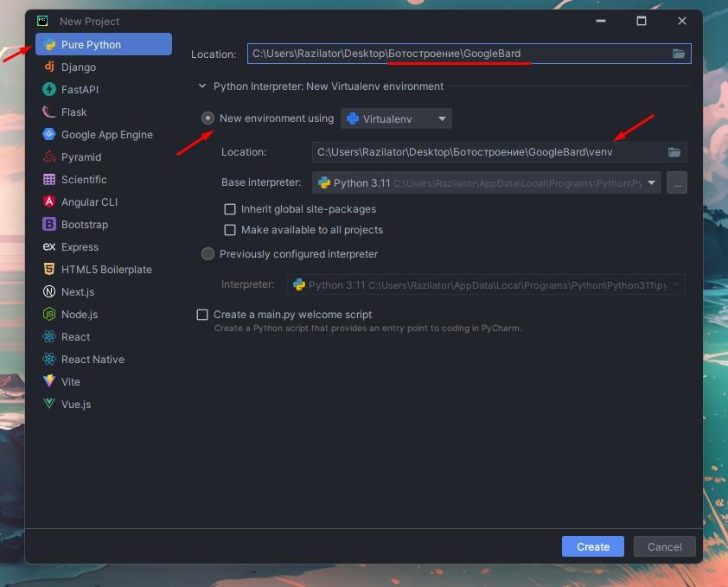This screenshot has height=587, width=728.
Task: Pick Node.js project type label
Action: [x=80, y=315]
